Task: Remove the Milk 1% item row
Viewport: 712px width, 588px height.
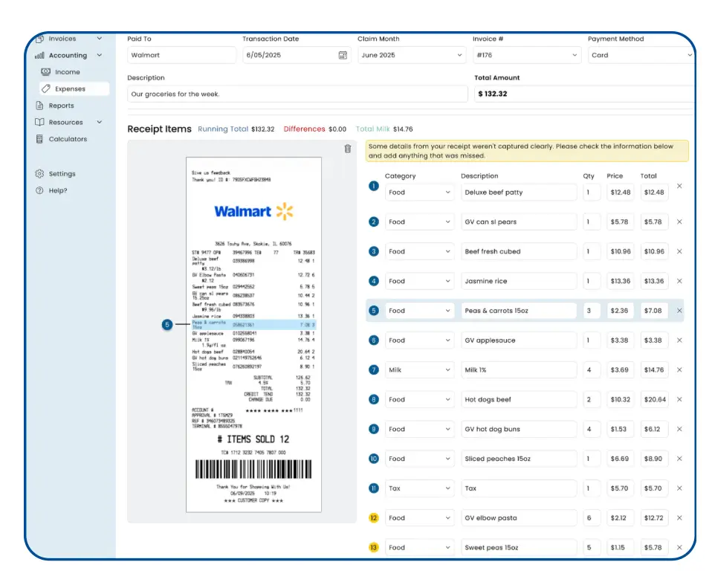Action: point(679,369)
